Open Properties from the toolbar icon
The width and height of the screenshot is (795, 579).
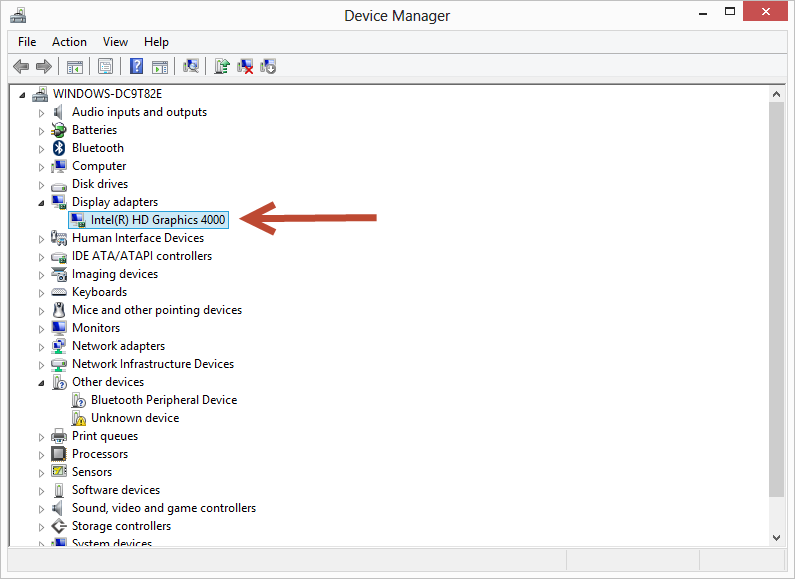(105, 66)
